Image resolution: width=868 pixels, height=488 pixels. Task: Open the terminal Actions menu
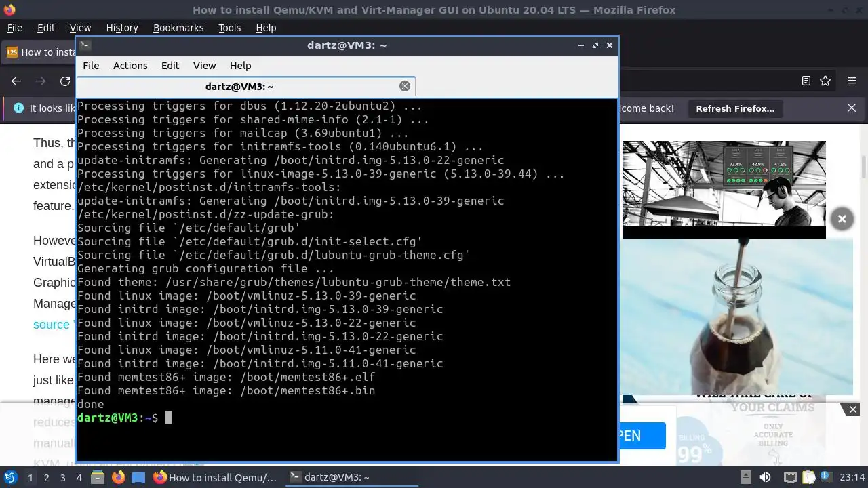click(x=130, y=66)
